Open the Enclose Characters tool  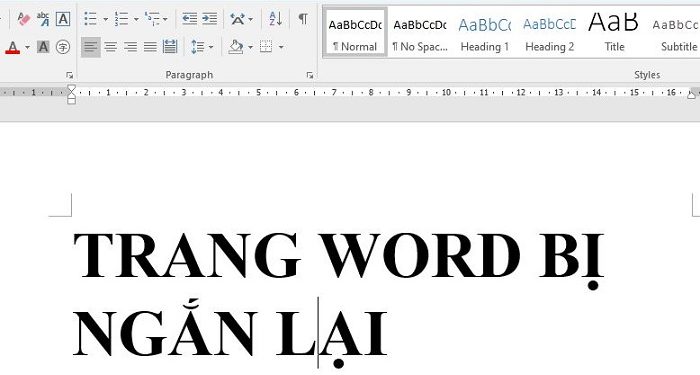point(63,47)
